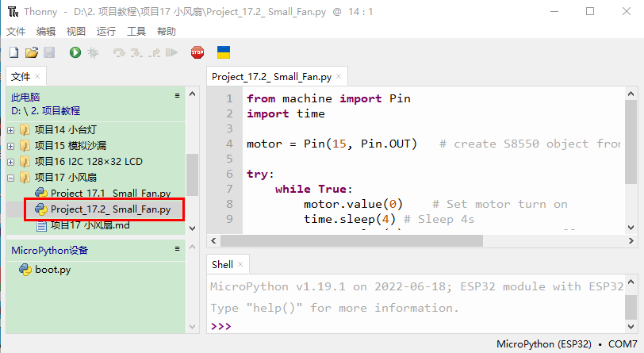Viewport: 644px width, 353px height.
Task: Click the Debug bug icon
Action: pos(93,52)
